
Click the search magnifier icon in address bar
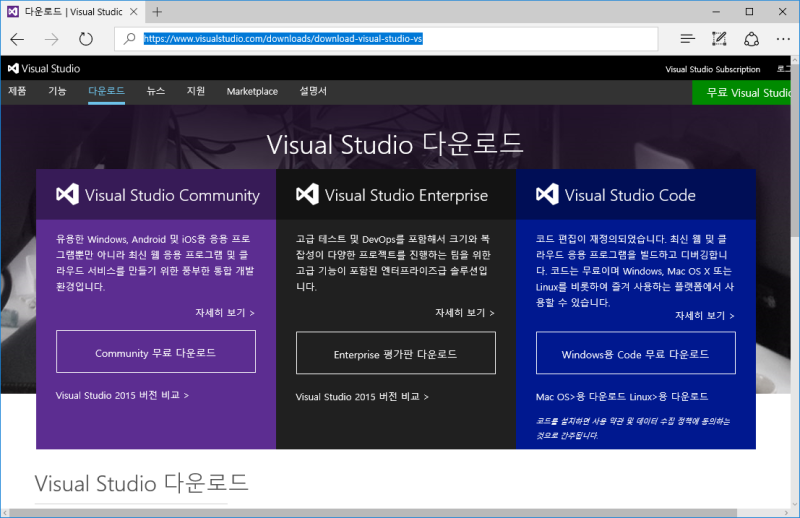[x=130, y=38]
